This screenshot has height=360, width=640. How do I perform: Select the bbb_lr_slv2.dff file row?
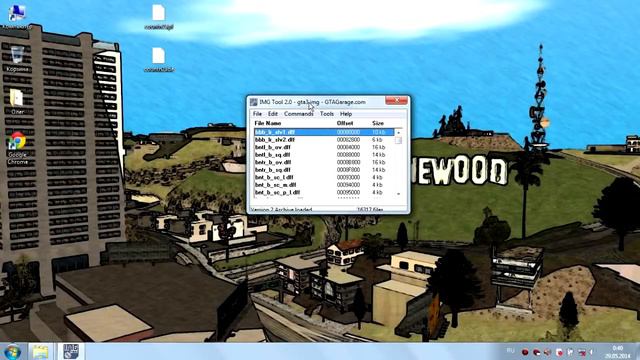pos(324,140)
